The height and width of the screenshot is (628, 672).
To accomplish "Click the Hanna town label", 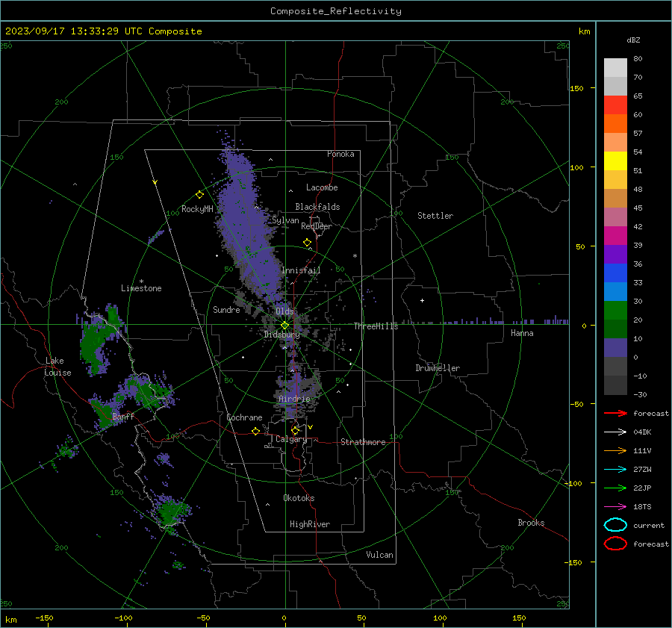I will [522, 333].
